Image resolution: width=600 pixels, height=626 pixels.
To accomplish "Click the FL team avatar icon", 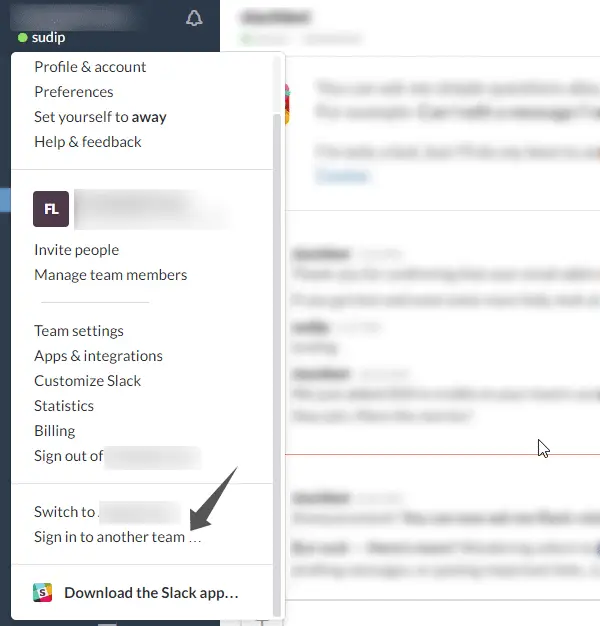I will point(51,209).
